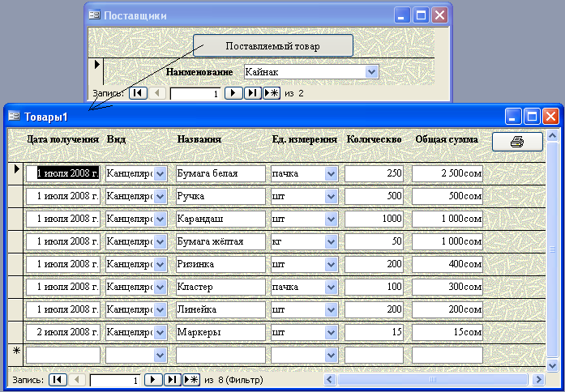Viewport: 565px width, 392px height.
Task: Minimize the Товары1 window
Action: click(513, 117)
